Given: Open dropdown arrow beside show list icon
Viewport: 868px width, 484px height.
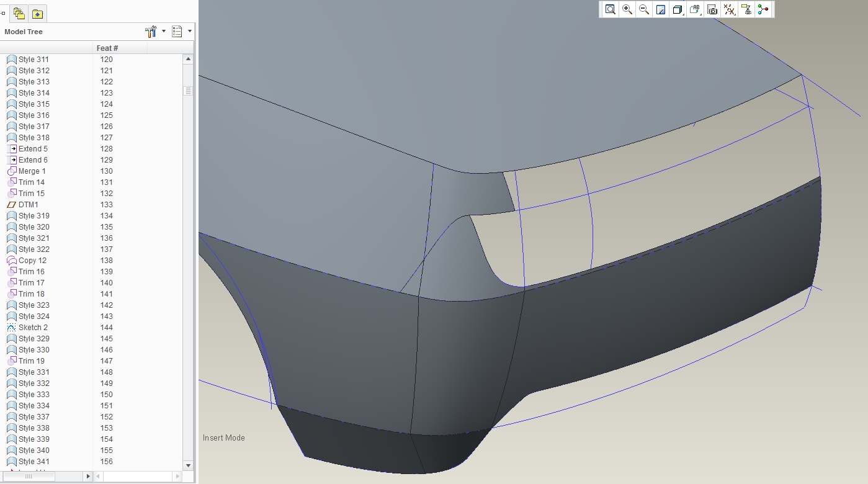Looking at the screenshot, I should pos(190,31).
